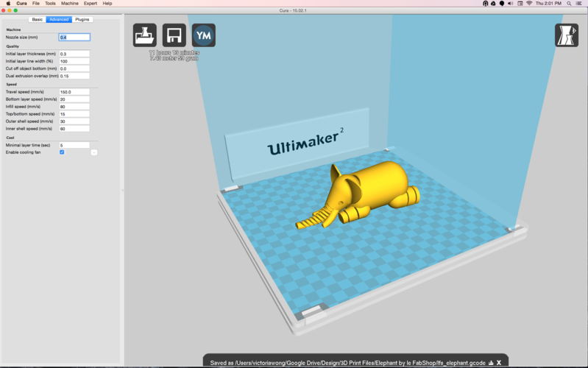Click the Initial layer thickness field
Viewport: 588px width, 368px height.
(74, 54)
